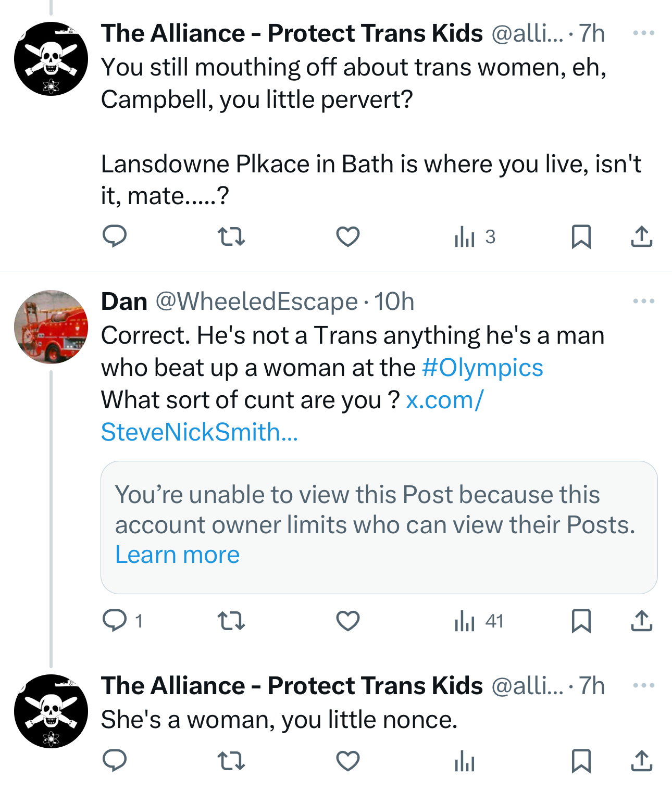Click Learn more in restricted post
This screenshot has height=791, width=672.
coord(177,555)
